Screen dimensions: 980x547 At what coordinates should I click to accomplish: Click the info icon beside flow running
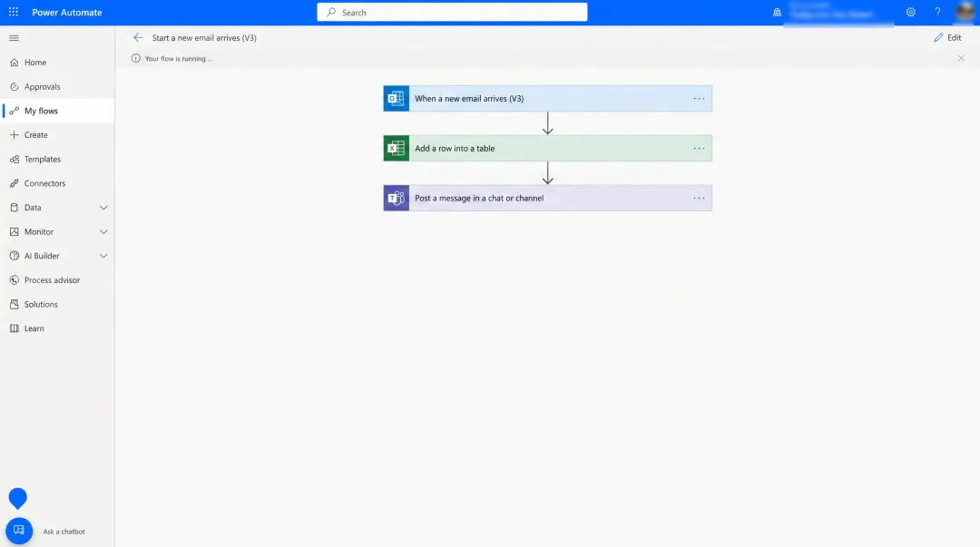pos(135,58)
